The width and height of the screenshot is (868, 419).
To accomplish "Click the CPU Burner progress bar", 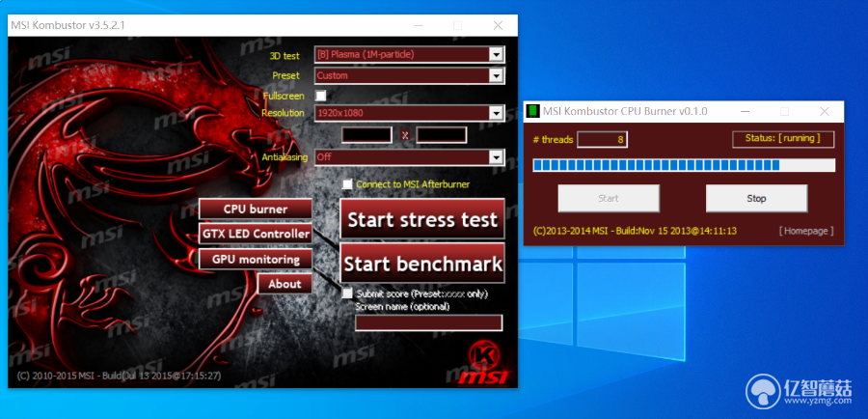I will 684,165.
